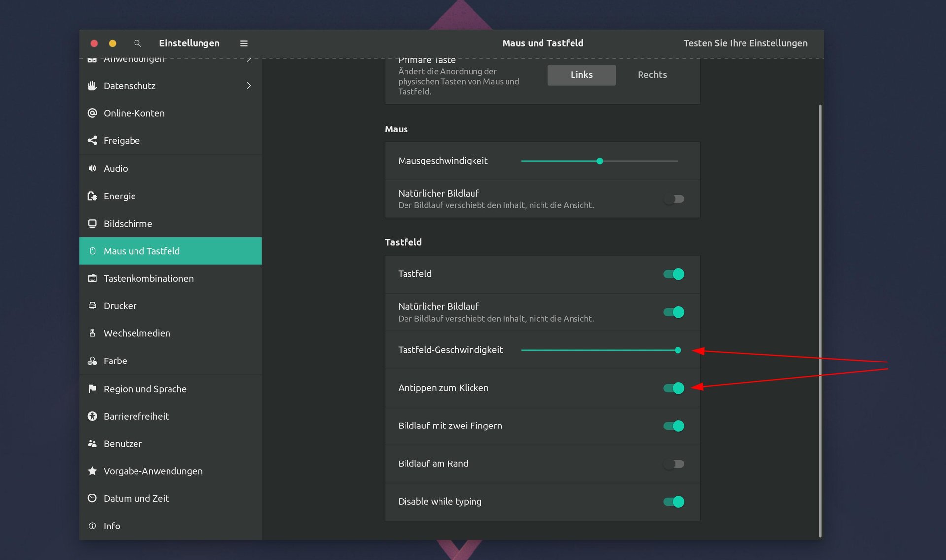Viewport: 946px width, 560px height.
Task: Open the hamburger menu next to Einstellungen
Action: 243,43
